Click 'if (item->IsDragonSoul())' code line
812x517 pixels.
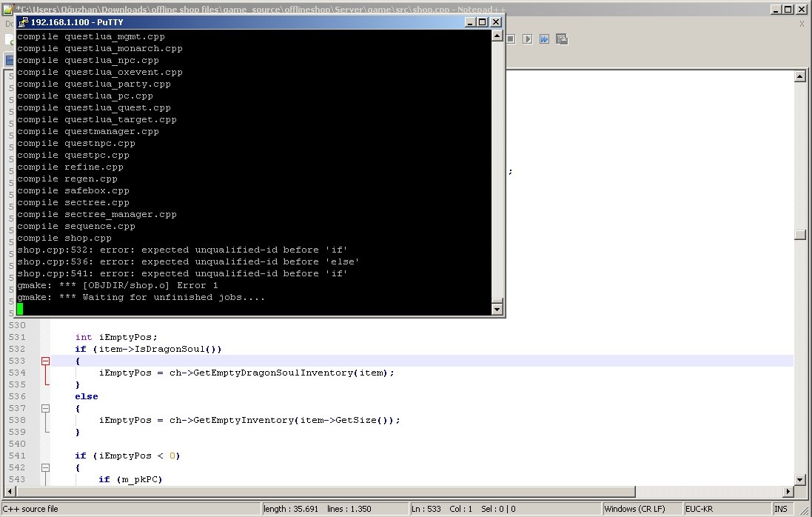coord(148,349)
